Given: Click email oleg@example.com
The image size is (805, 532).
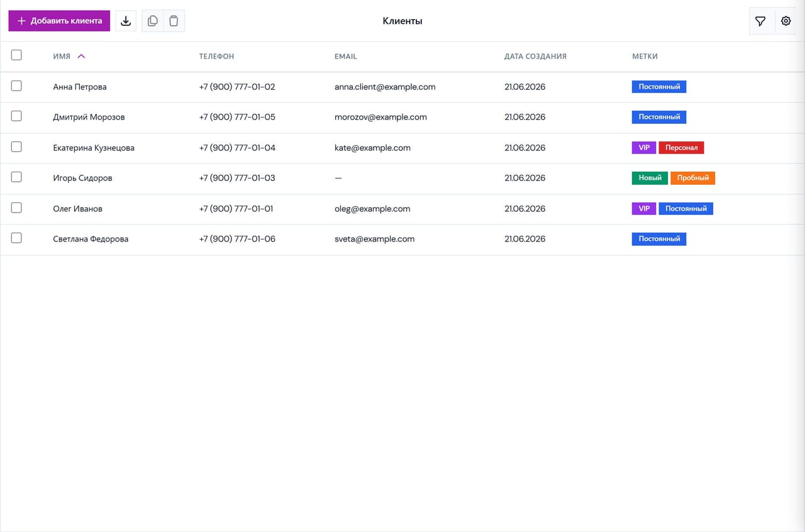Looking at the screenshot, I should [372, 209].
